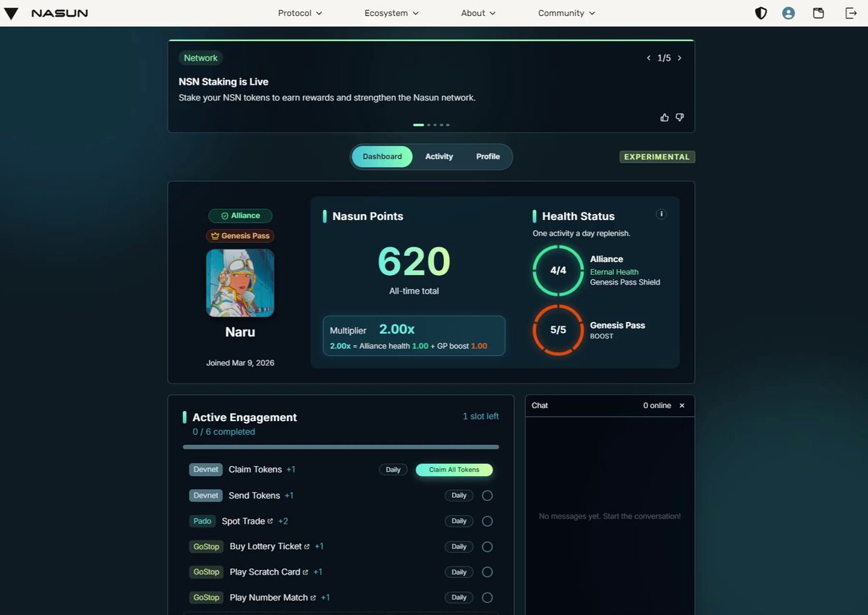Click the "1/5" slide counter text
This screenshot has height=615, width=868.
[664, 58]
